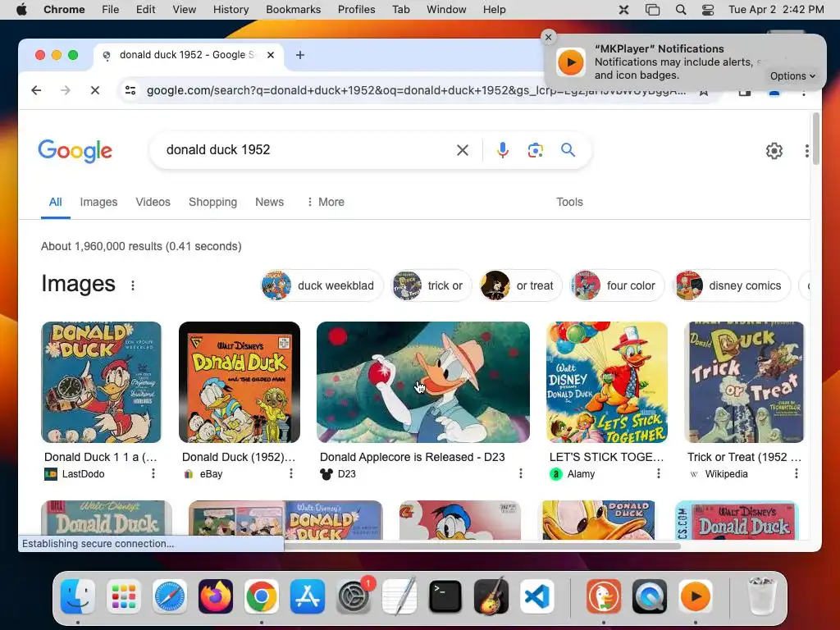Open the Gilded Man comic thumbnail
Image resolution: width=840 pixels, height=630 pixels.
tap(240, 382)
